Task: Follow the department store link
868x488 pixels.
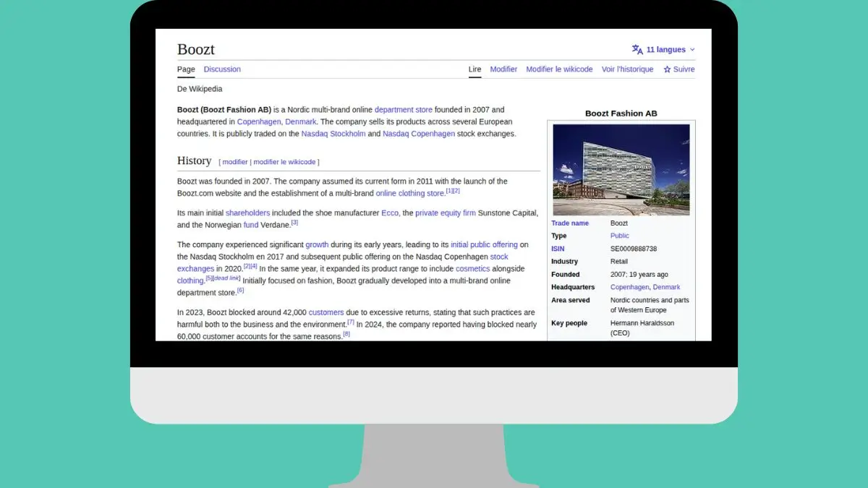Action: [404, 110]
